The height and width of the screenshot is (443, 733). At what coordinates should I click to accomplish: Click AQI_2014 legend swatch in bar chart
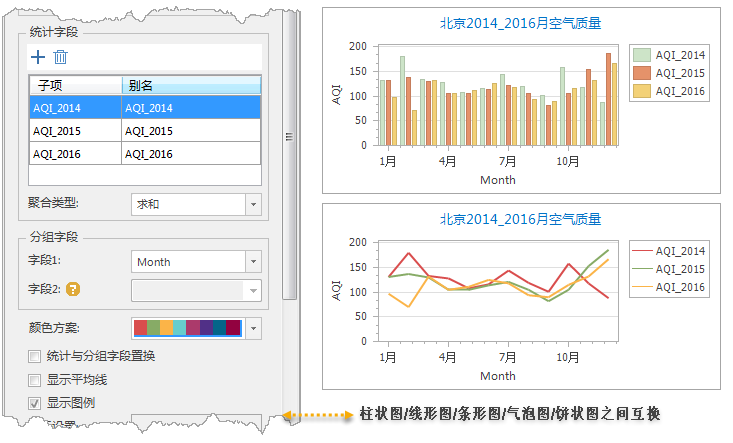click(x=643, y=55)
